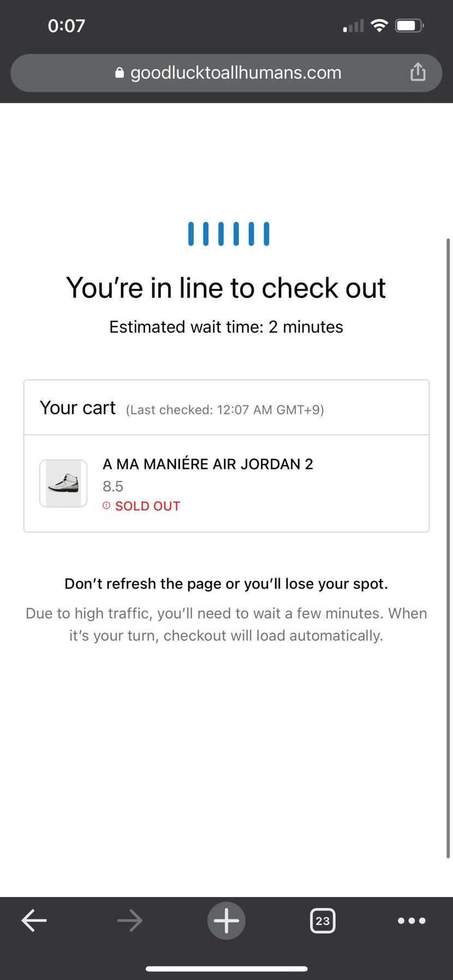Tap the share icon in address bar
Viewport: 453px width, 980px height.
(418, 72)
